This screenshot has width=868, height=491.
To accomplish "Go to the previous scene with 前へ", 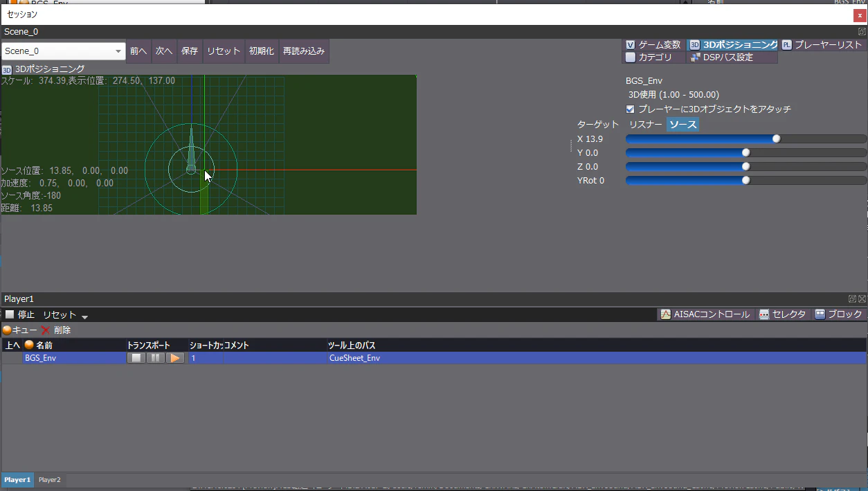I will coord(138,51).
